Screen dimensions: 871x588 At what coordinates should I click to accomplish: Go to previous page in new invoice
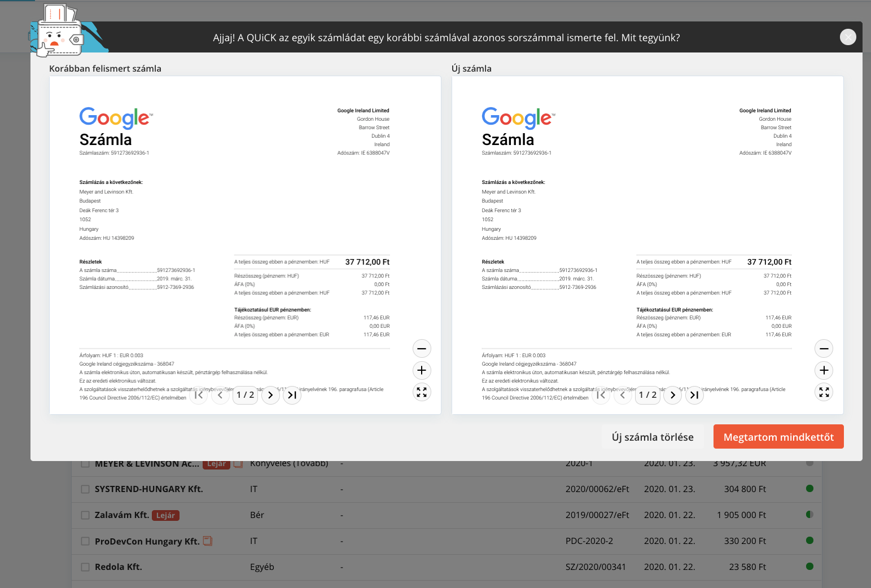(623, 395)
